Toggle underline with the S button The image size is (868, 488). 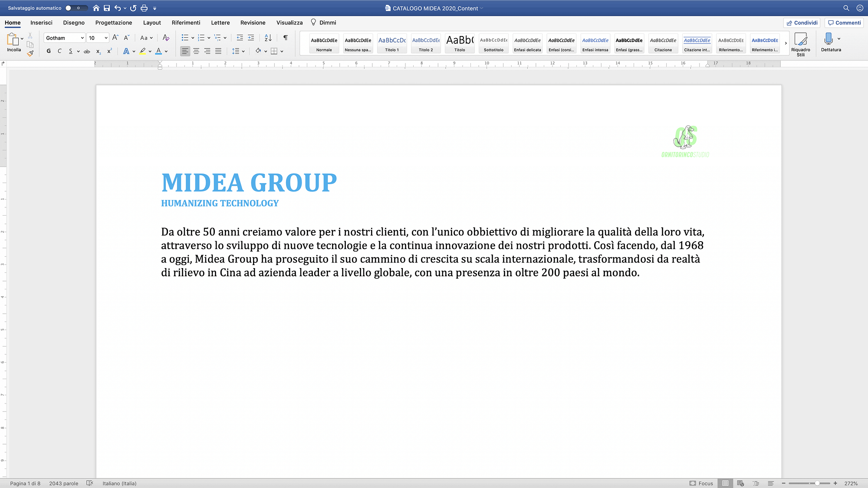(70, 51)
